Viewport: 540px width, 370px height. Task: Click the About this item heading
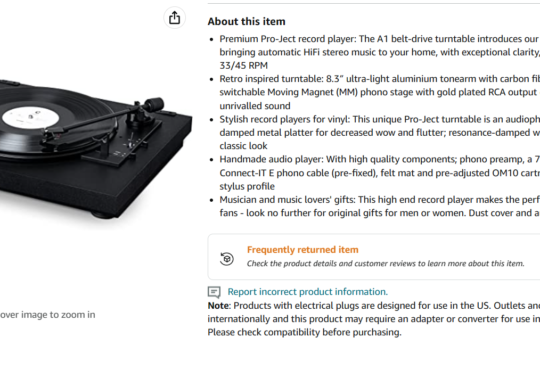click(247, 21)
